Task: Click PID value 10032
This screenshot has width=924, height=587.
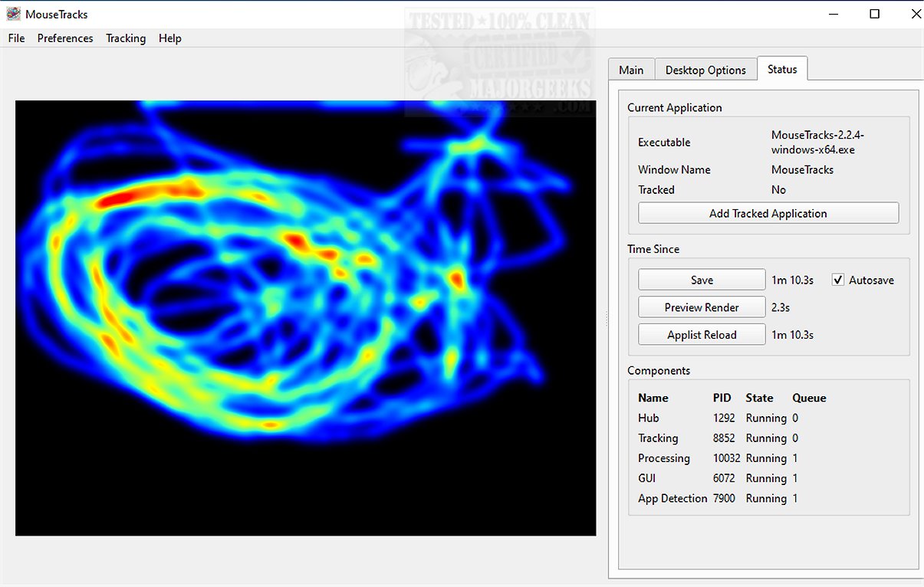Action: point(726,458)
